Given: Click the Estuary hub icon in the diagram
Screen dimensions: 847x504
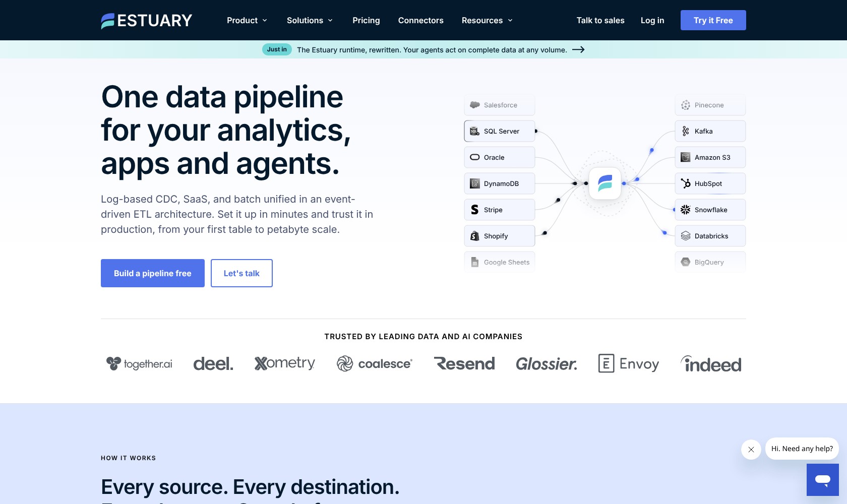Looking at the screenshot, I should pyautogui.click(x=605, y=183).
